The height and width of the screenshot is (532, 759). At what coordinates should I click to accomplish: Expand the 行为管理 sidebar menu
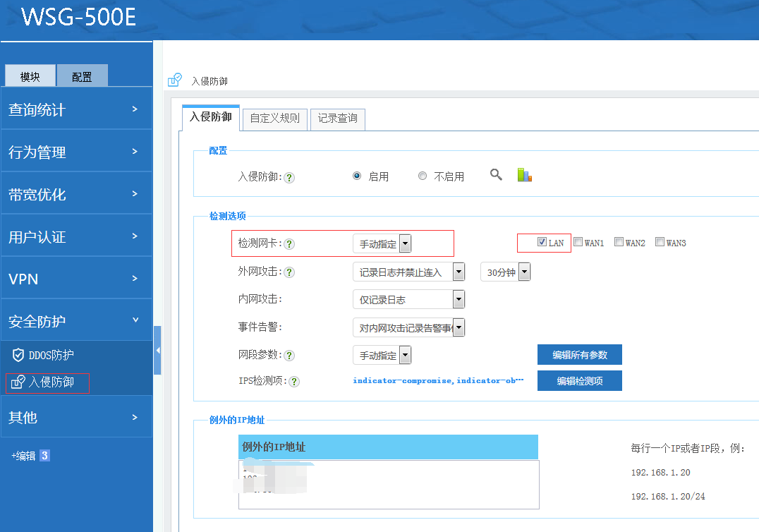click(76, 152)
